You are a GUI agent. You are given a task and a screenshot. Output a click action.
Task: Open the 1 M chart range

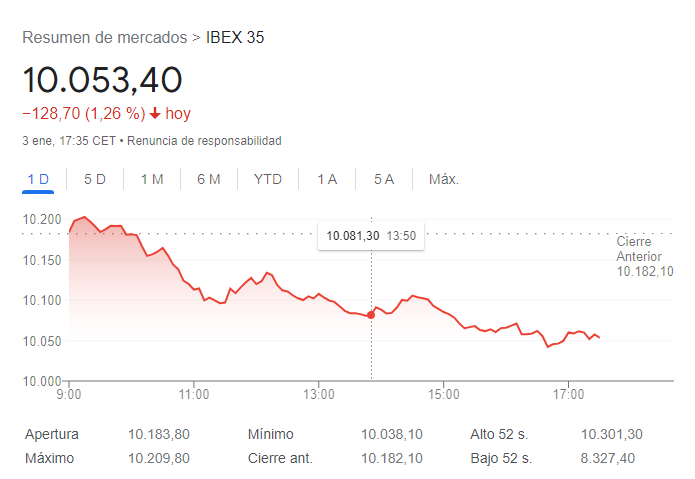point(152,179)
